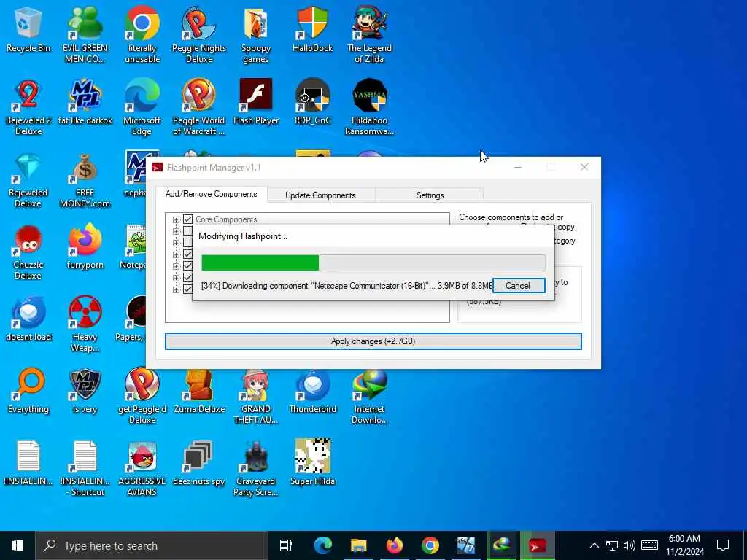Select the Hildaboo Ransomware desktop icon
The height and width of the screenshot is (560, 747).
[x=369, y=106]
